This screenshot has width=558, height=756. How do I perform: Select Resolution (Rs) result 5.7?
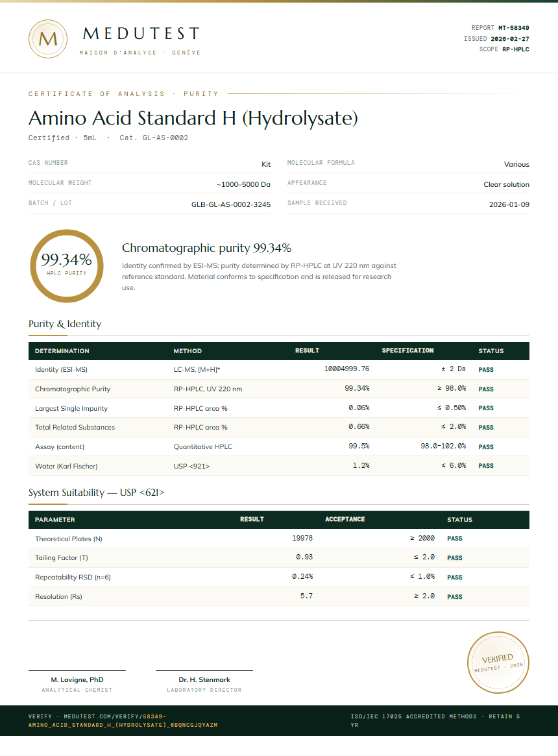click(x=307, y=596)
